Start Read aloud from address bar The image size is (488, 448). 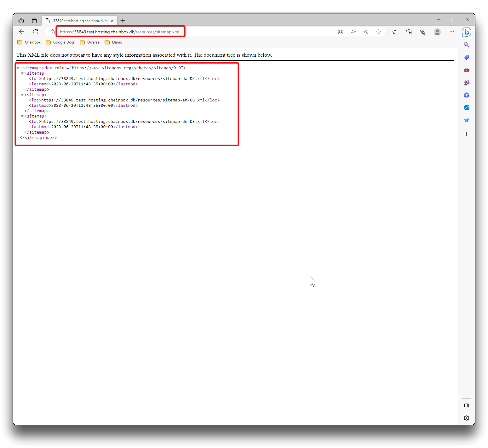pos(353,32)
